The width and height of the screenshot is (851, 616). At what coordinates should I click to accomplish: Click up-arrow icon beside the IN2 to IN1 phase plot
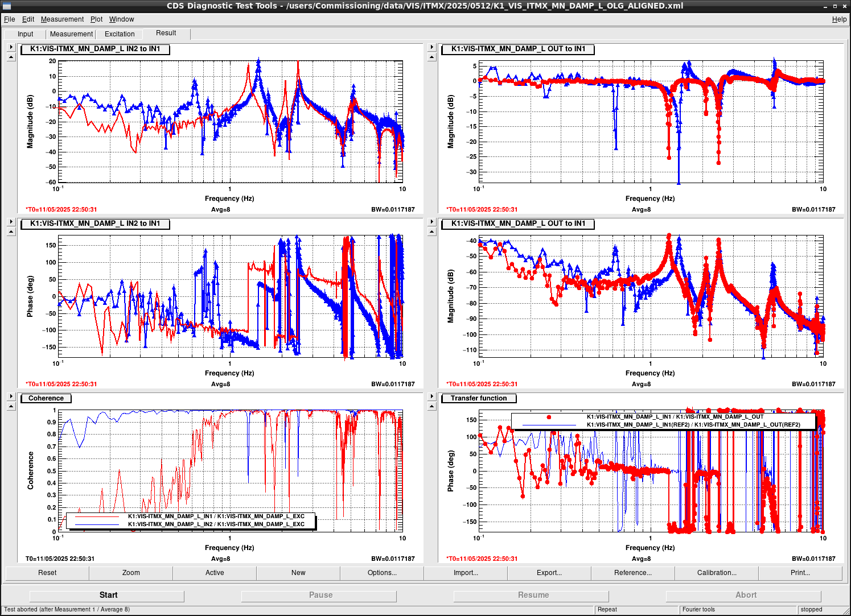coord(11,231)
